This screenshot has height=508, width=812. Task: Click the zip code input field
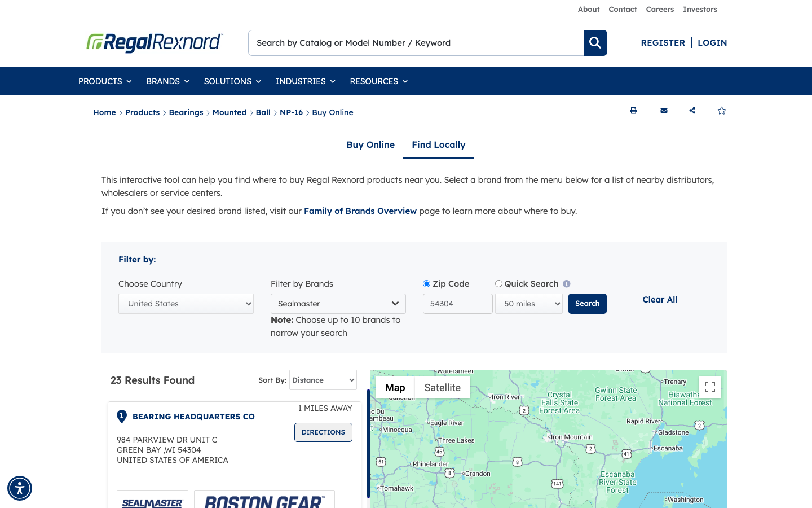tap(458, 304)
